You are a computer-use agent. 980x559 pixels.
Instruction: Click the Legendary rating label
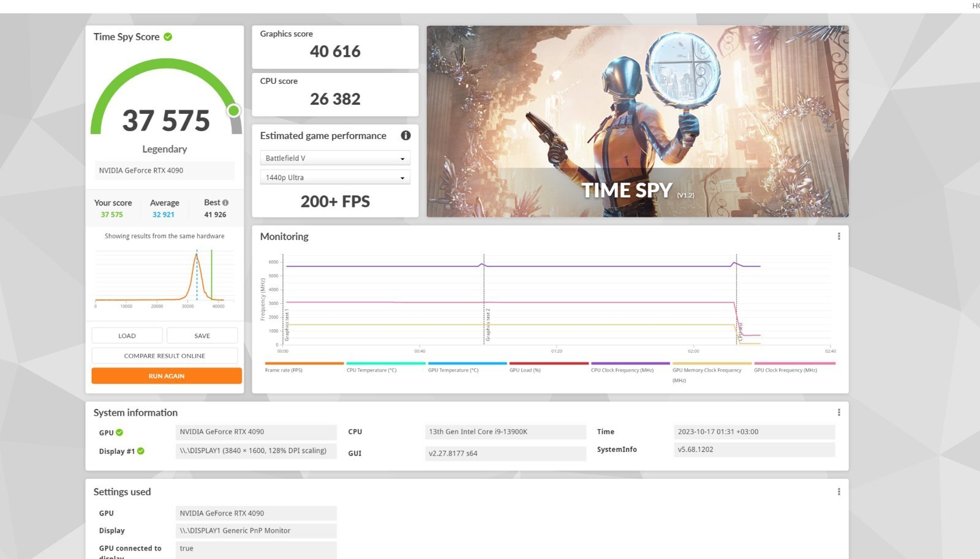[165, 149]
